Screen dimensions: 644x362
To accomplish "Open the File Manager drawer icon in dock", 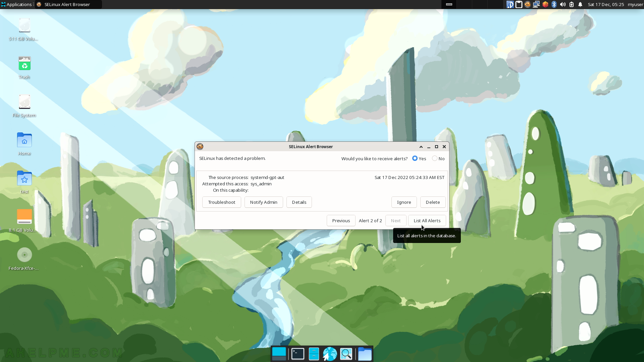I will [x=314, y=354].
